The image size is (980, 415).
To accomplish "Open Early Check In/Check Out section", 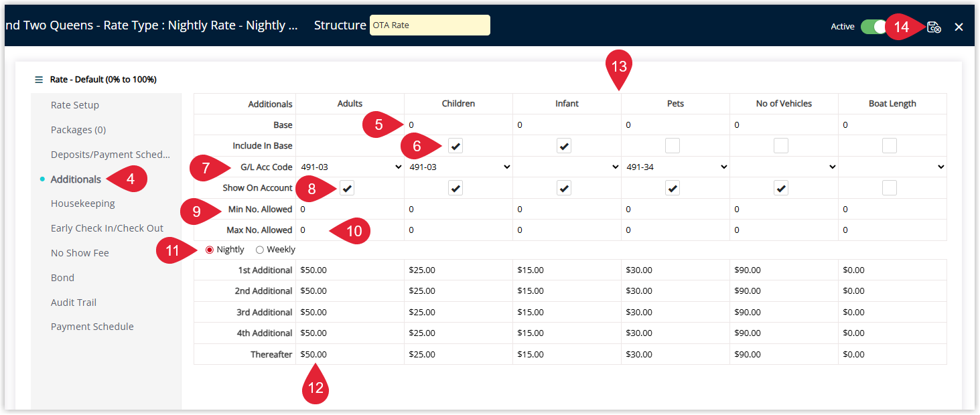I will pos(107,228).
